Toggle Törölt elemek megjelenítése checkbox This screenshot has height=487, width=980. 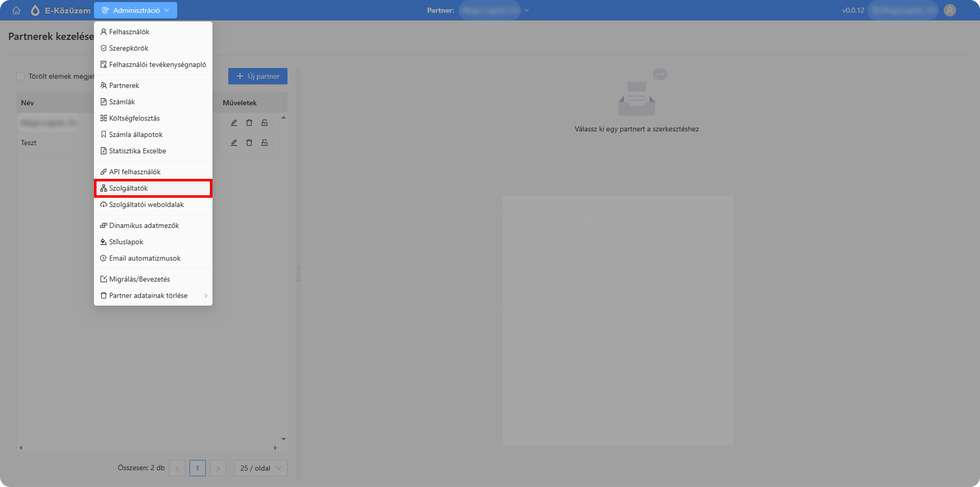click(20, 76)
